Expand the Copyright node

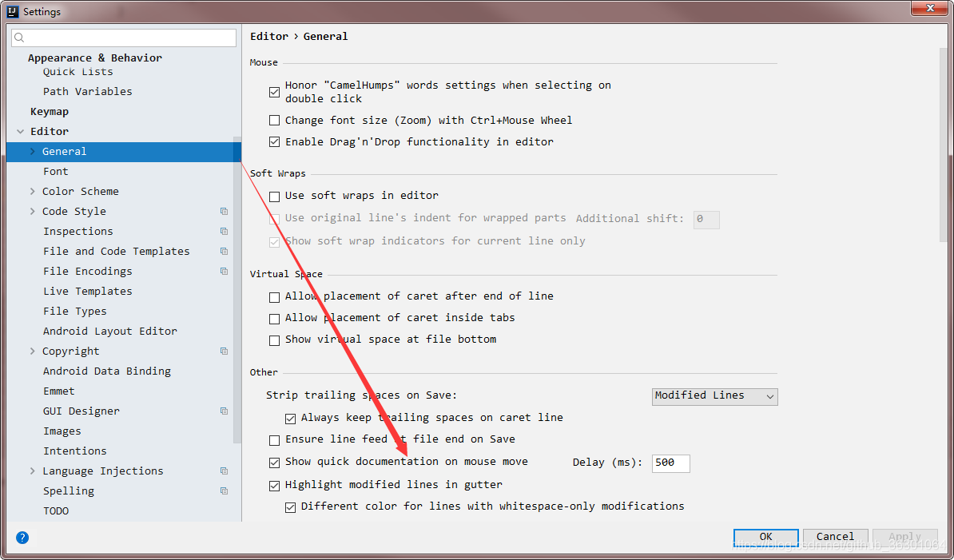tap(33, 351)
